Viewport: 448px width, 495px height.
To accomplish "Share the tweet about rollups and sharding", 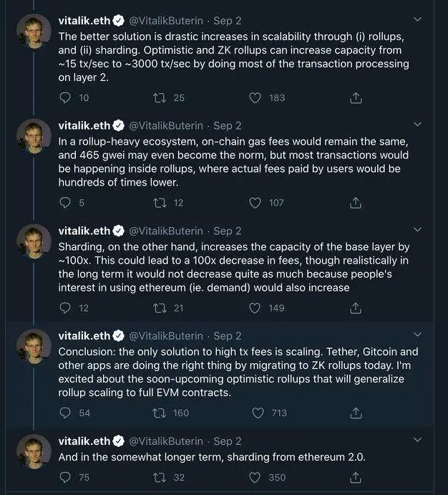I will tap(356, 98).
